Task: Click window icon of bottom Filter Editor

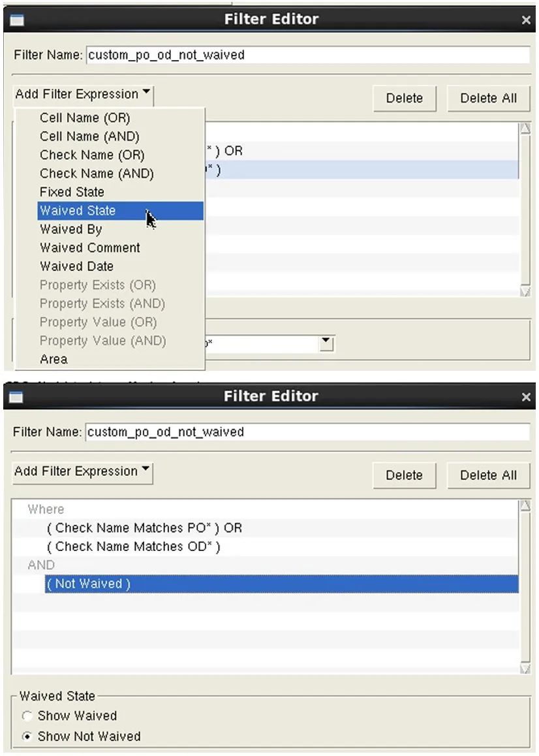Action: coord(16,397)
